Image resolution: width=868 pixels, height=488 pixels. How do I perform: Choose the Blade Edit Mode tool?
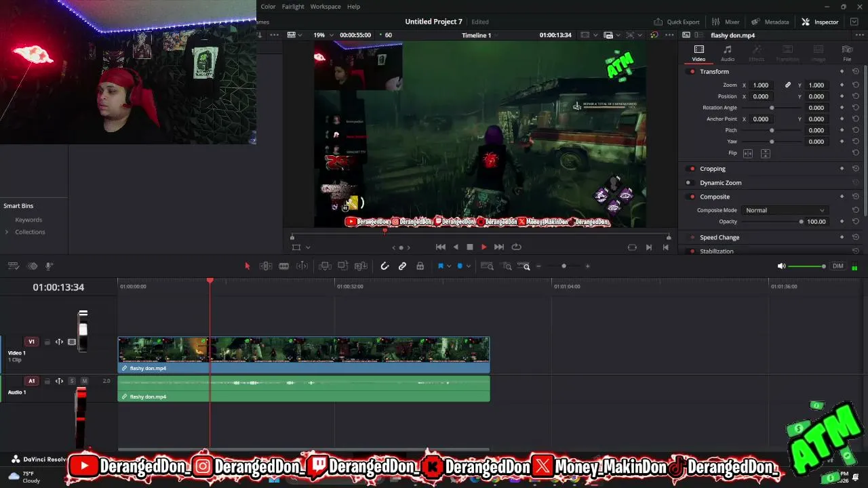pos(302,266)
